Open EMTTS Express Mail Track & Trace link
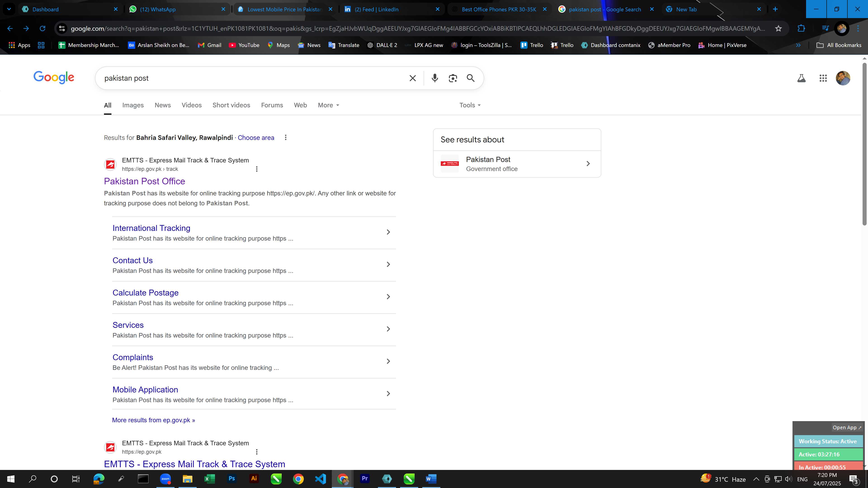 pos(194,464)
